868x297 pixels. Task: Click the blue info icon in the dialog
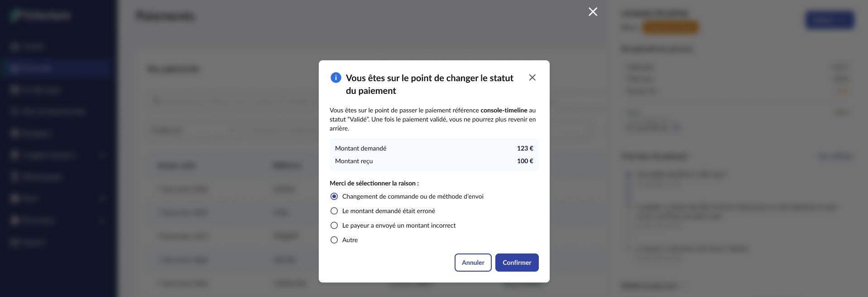pos(336,78)
